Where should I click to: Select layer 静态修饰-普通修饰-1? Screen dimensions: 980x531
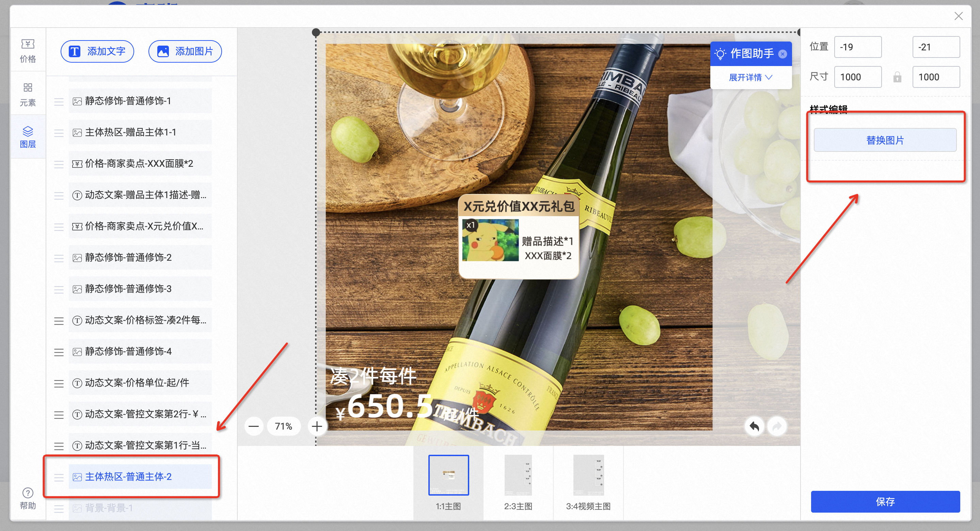(140, 101)
